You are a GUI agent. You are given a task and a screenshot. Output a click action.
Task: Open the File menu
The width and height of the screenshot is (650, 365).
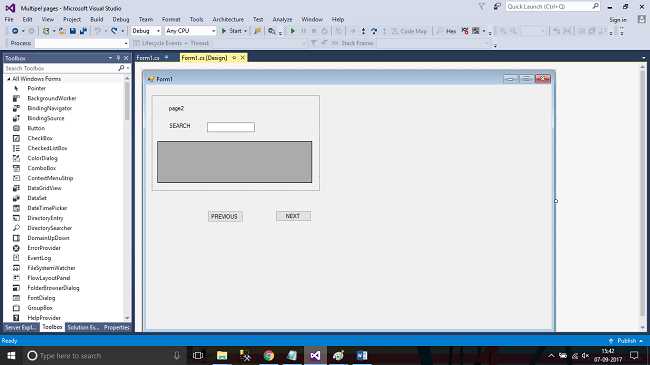pos(9,19)
